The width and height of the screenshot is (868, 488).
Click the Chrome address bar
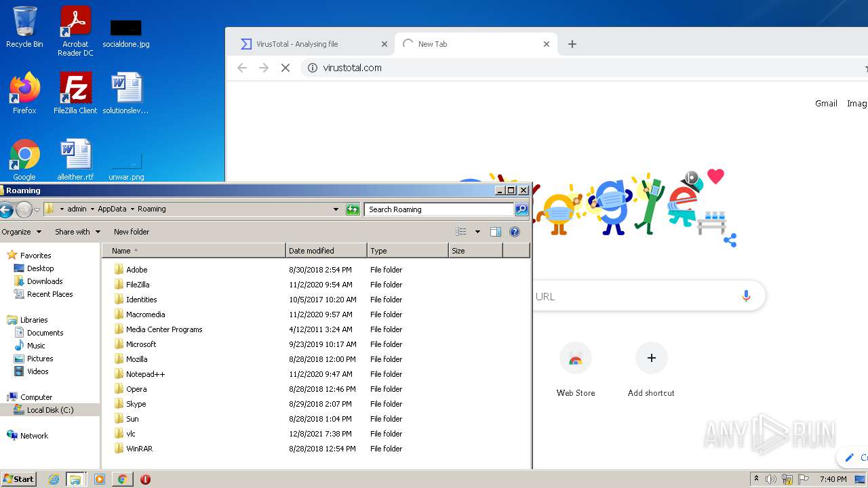[x=583, y=68]
